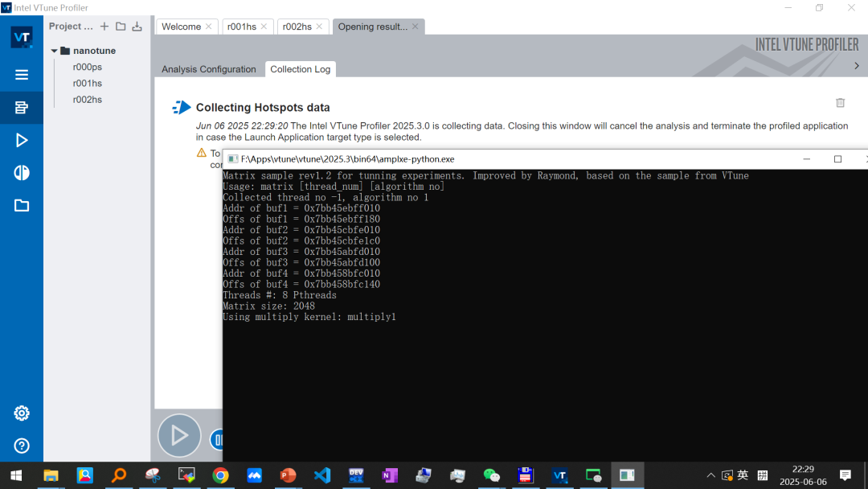Close the Welcome tab
The width and height of the screenshot is (868, 489).
209,26
